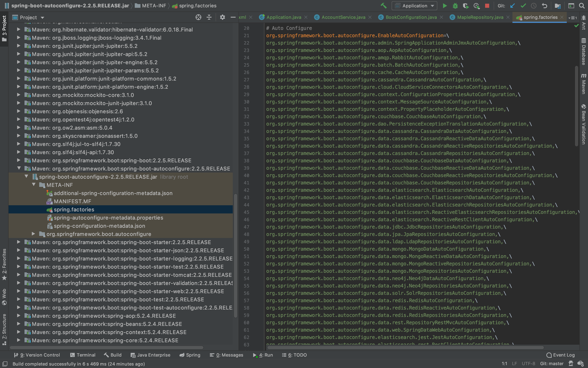Expand Maven hibernate-validator library
The image size is (588, 368).
[19, 29]
